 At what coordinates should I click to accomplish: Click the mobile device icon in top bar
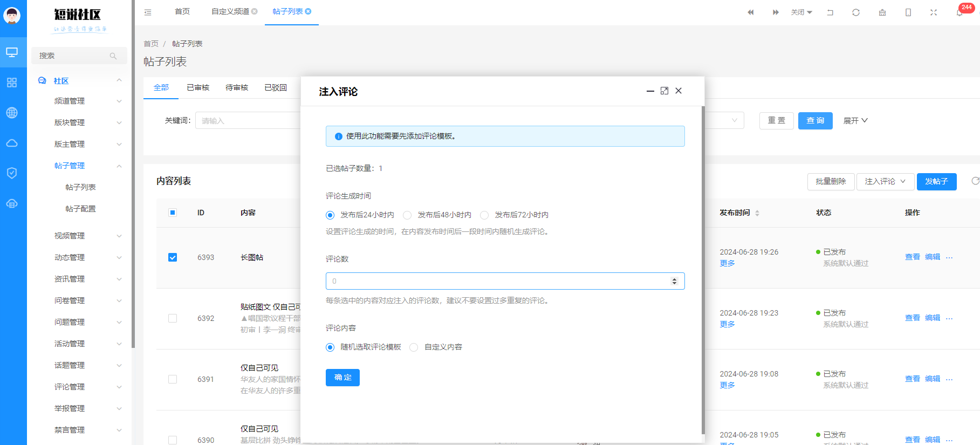click(x=908, y=12)
